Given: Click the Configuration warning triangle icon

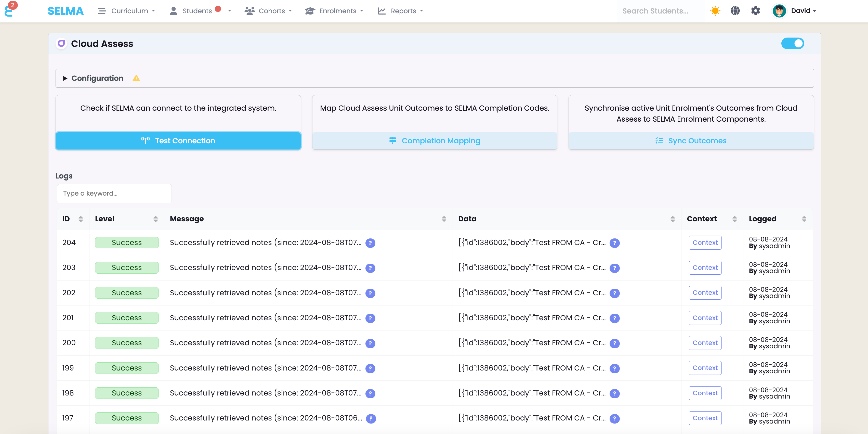Looking at the screenshot, I should pos(136,78).
